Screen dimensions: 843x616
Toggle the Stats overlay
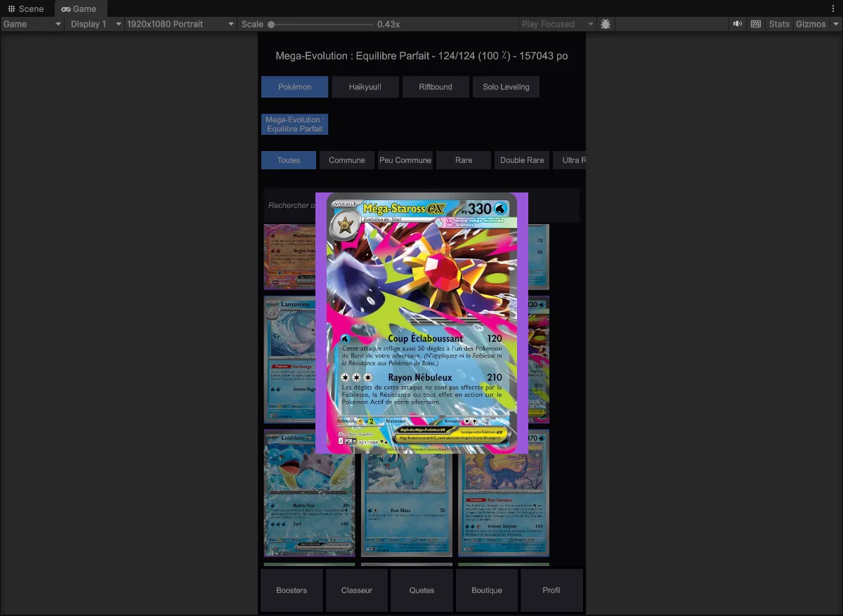pyautogui.click(x=779, y=24)
